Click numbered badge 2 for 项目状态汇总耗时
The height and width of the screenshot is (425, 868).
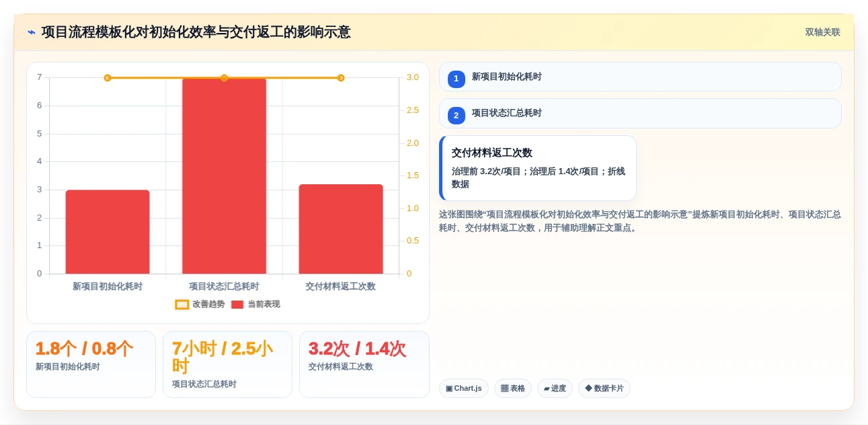coord(457,115)
